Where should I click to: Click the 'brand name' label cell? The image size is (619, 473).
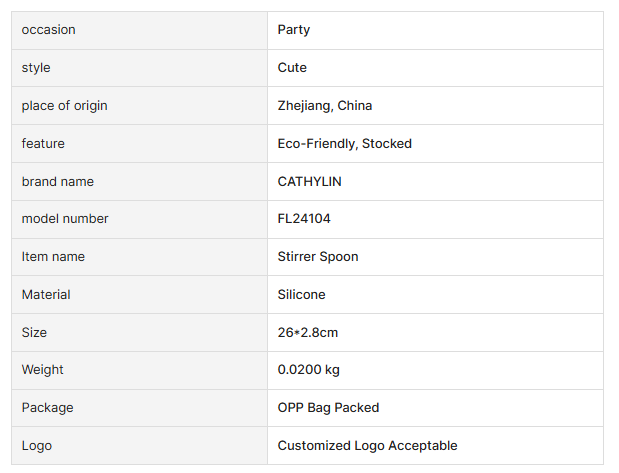tap(58, 182)
